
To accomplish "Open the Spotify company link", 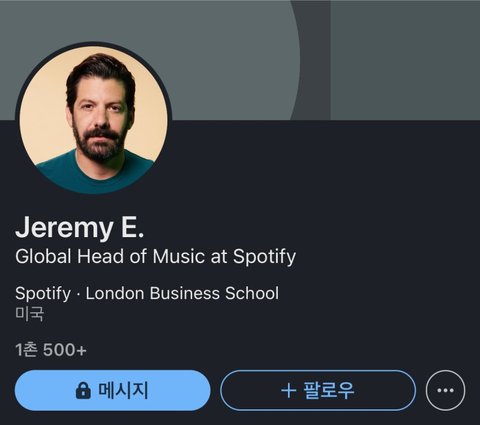I will (x=43, y=293).
